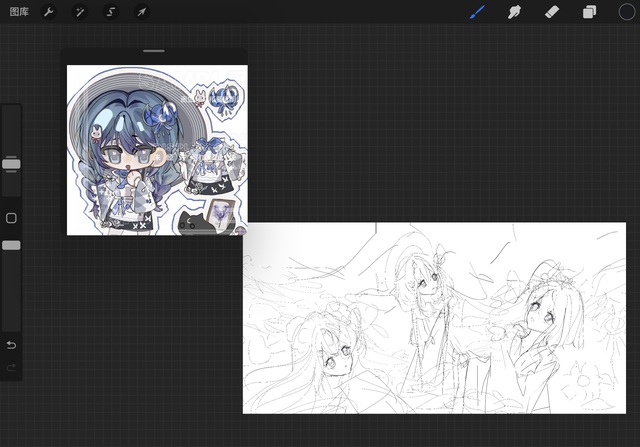Select the Paint brush tool
Viewport: 640px width, 447px height.
[477, 12]
